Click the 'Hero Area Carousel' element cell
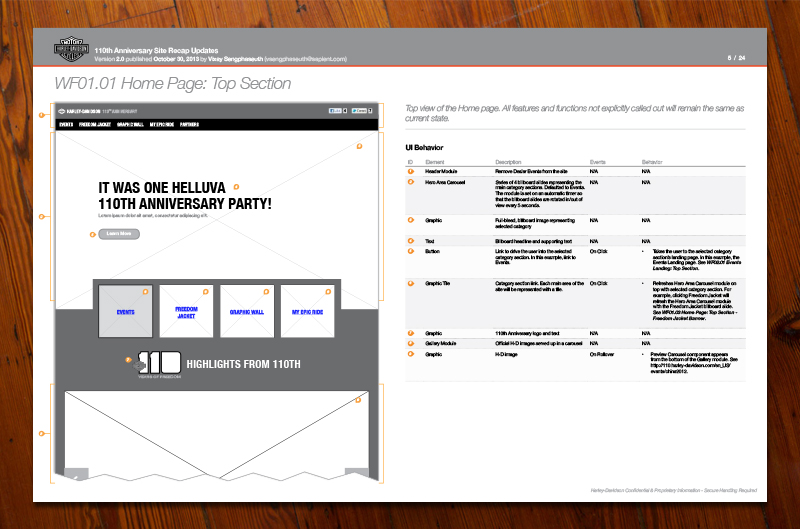 pos(445,182)
